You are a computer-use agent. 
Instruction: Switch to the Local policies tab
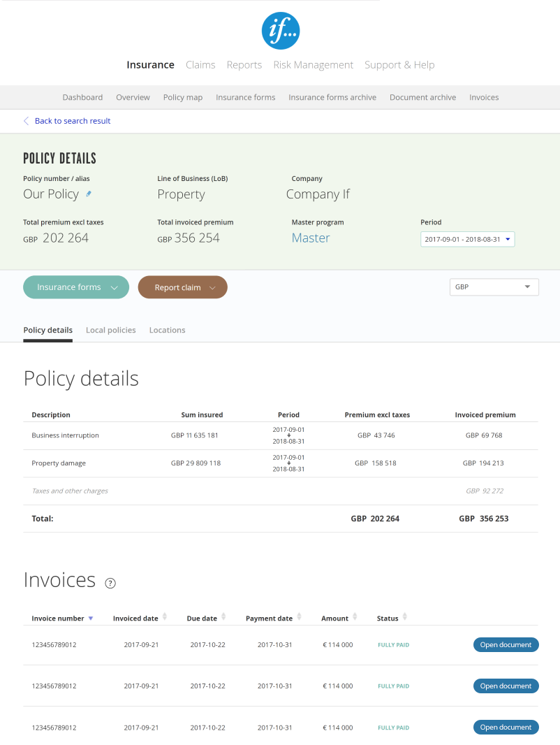(x=110, y=330)
